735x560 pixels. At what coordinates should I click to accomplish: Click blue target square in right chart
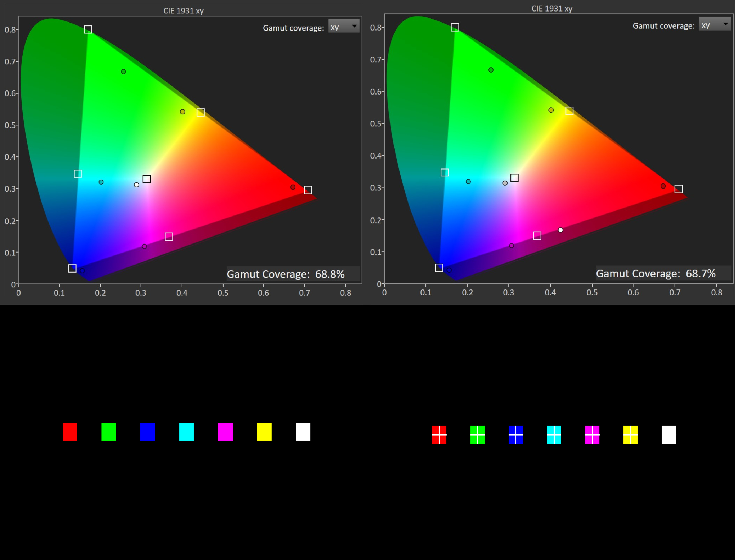pyautogui.click(x=439, y=268)
